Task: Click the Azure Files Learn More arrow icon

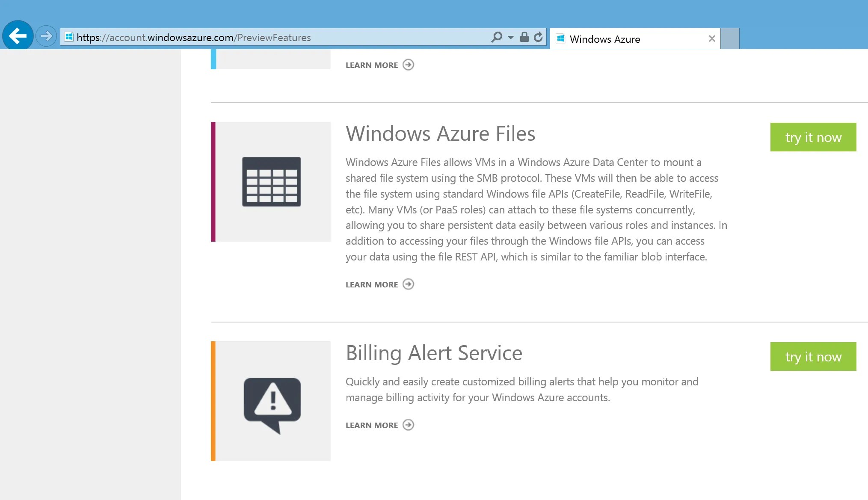Action: point(409,284)
